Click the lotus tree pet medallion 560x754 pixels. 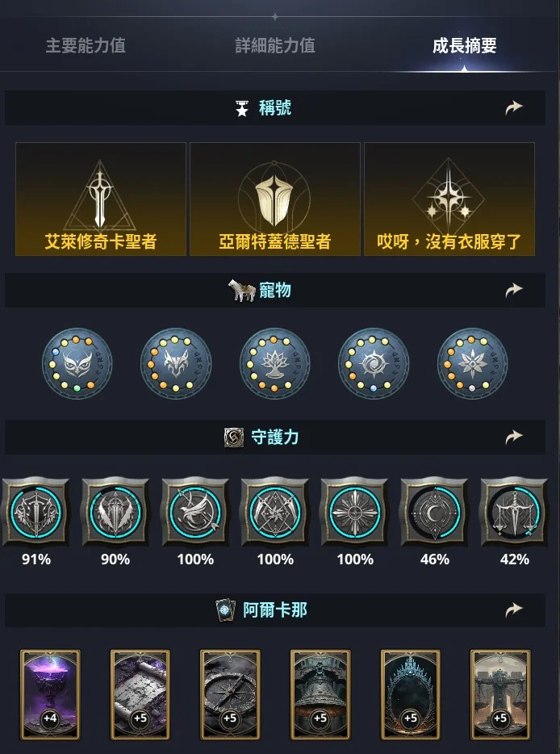pos(274,363)
